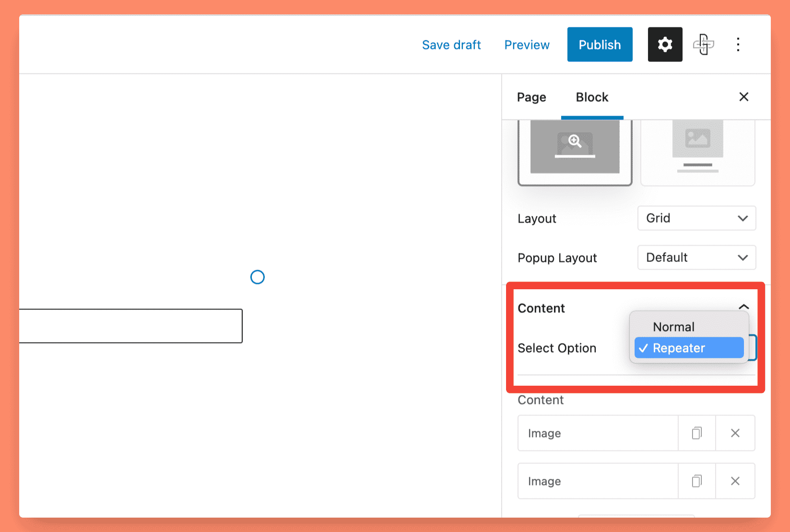Open the three-dot Options menu
The image size is (790, 532).
click(x=738, y=44)
